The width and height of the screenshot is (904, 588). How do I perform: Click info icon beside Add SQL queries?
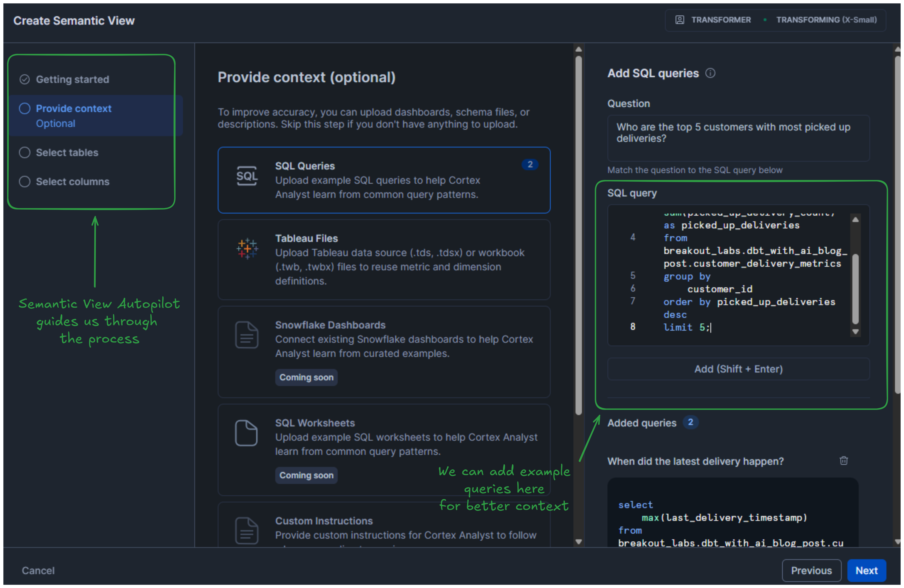pos(710,73)
